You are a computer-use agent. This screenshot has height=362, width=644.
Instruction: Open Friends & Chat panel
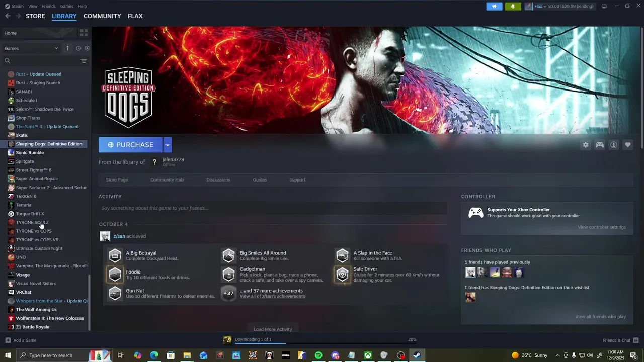pyautogui.click(x=620, y=340)
